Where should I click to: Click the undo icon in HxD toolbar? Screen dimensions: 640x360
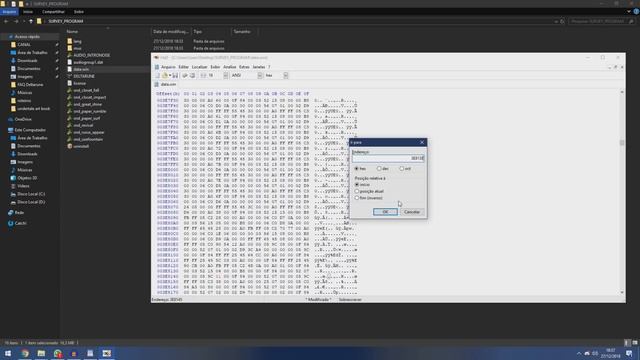click(x=185, y=76)
